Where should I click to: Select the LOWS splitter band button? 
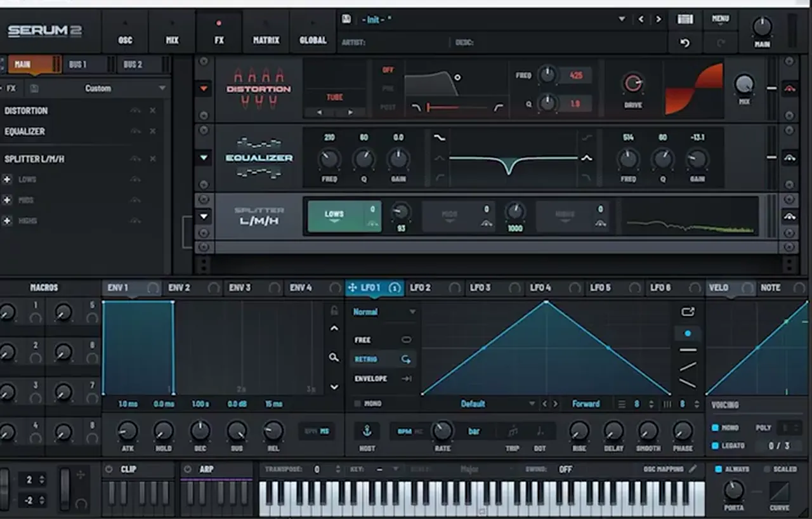(344, 216)
